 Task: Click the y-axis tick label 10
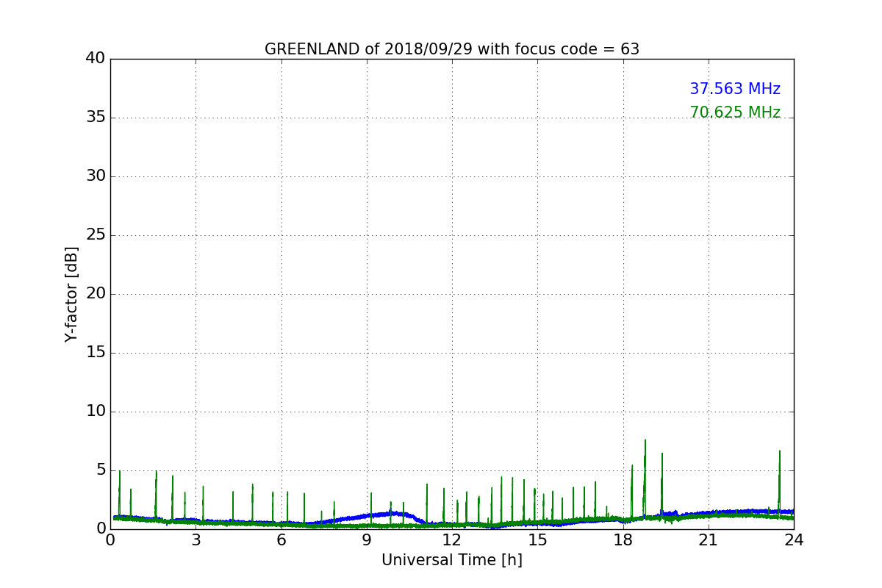pyautogui.click(x=96, y=412)
